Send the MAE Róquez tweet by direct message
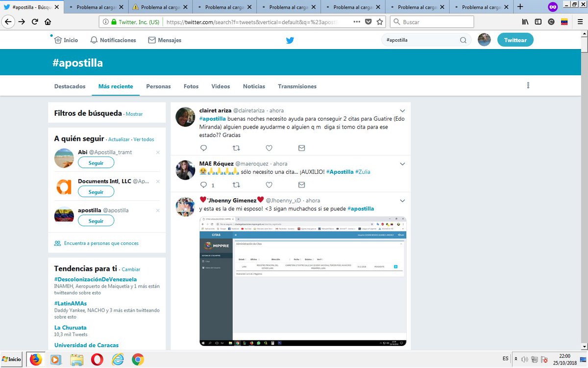The image size is (588, 368). (x=301, y=185)
